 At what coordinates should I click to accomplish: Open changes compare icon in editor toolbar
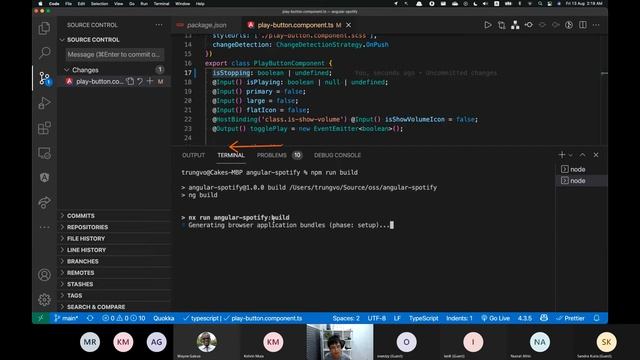pos(502,25)
